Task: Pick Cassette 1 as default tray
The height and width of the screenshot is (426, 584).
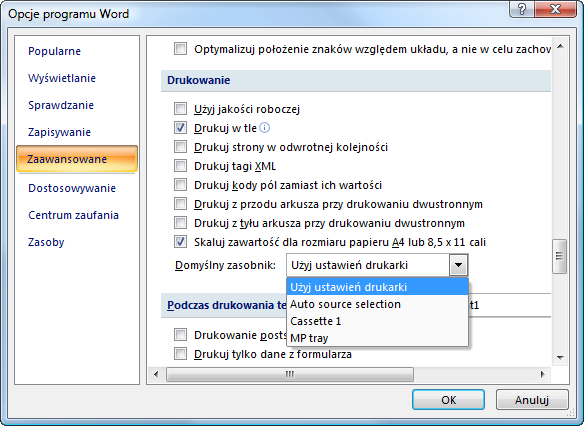Action: click(x=377, y=321)
